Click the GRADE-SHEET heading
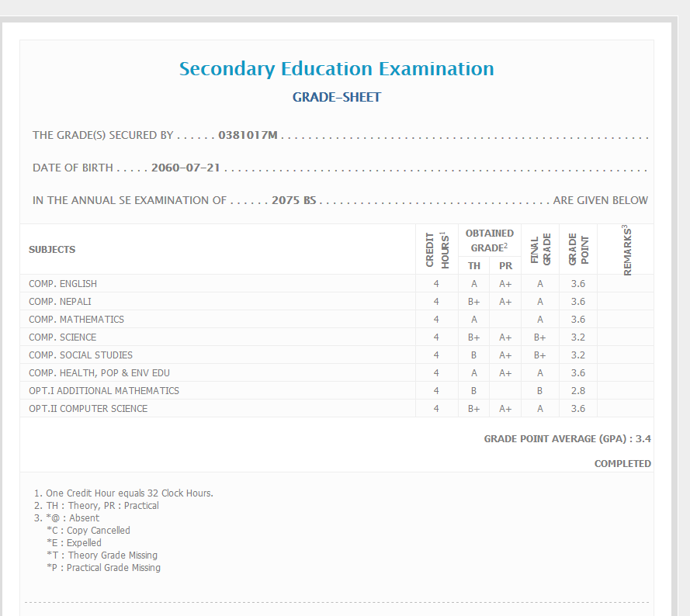Viewport: 690px width, 616px height. 336,98
